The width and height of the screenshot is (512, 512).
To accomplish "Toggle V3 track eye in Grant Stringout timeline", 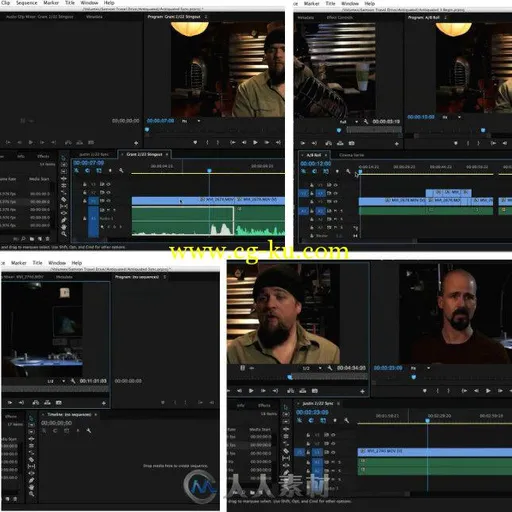I will tap(108, 184).
